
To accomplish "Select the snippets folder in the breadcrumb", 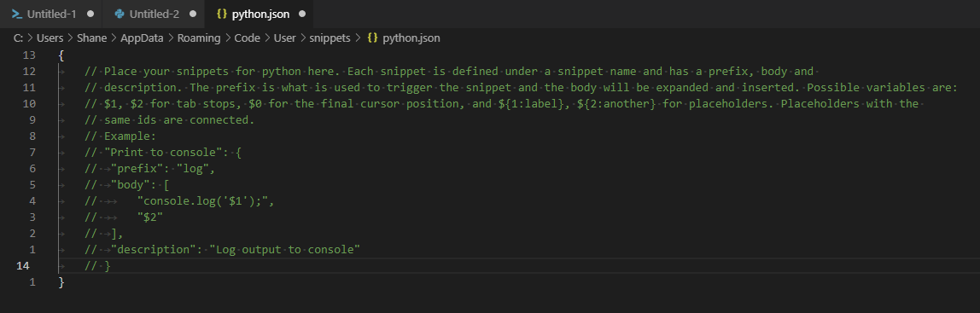I will pyautogui.click(x=331, y=38).
